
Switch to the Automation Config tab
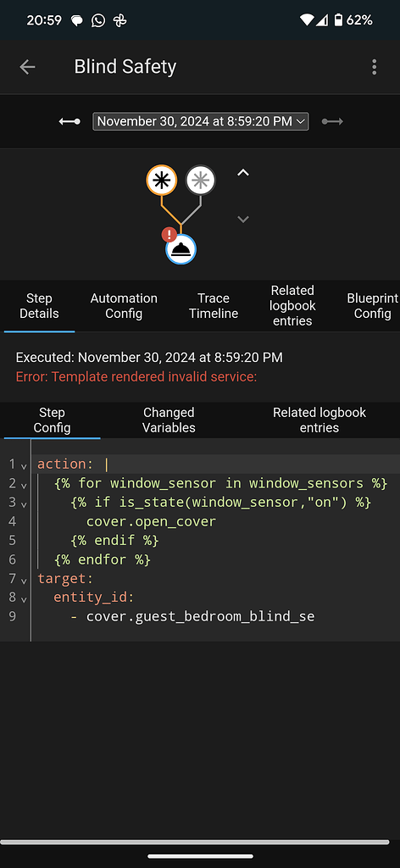coord(124,305)
